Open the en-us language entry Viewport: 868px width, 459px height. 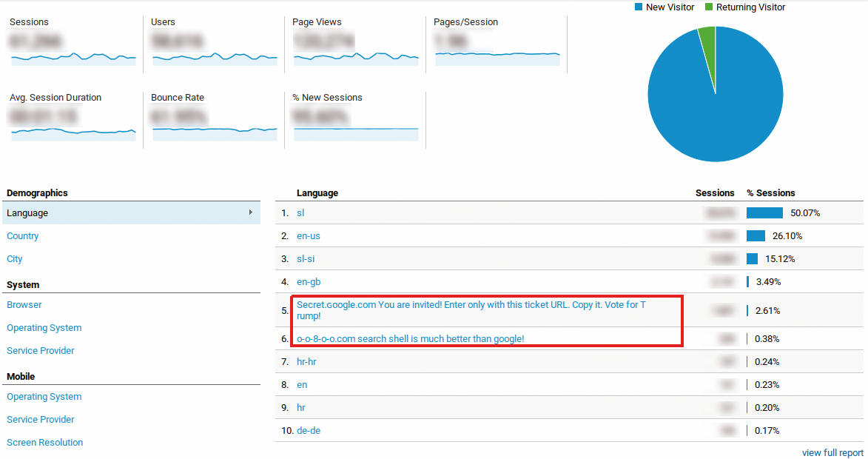click(309, 236)
